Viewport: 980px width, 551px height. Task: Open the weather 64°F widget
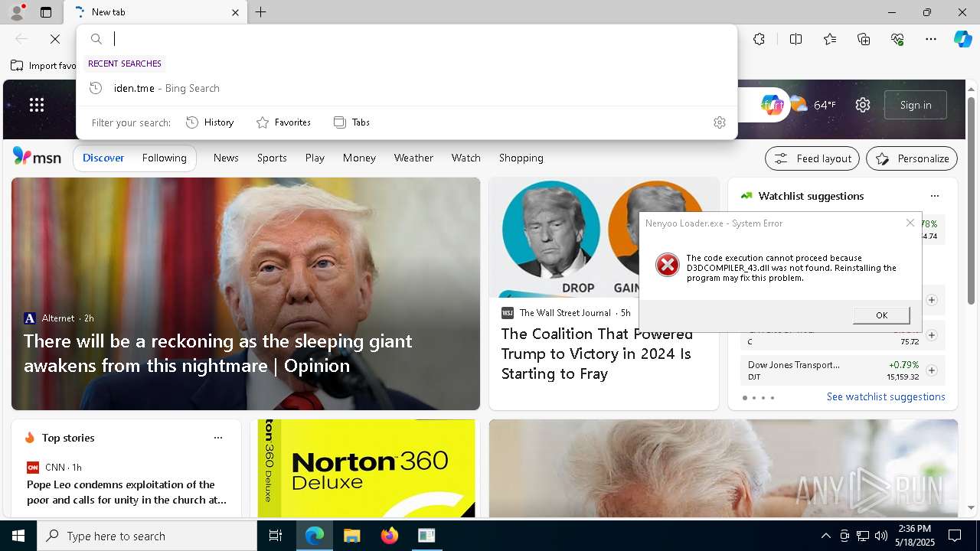click(813, 105)
